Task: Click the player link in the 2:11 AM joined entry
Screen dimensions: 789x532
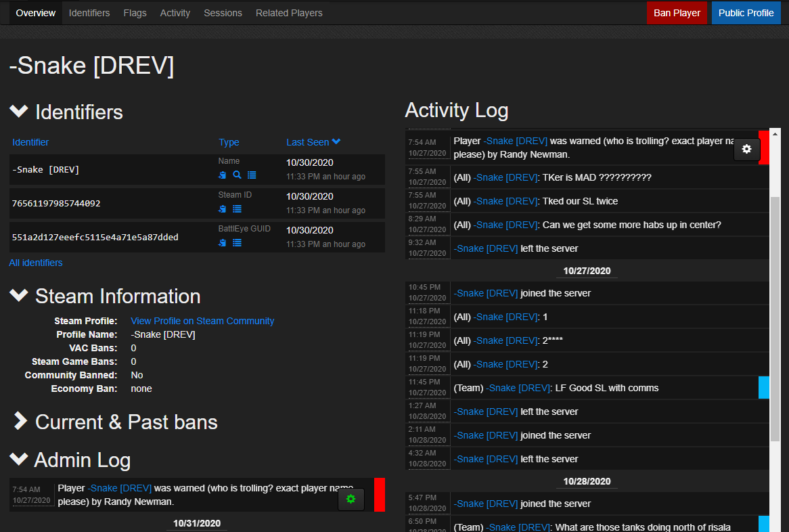Action: (x=486, y=435)
